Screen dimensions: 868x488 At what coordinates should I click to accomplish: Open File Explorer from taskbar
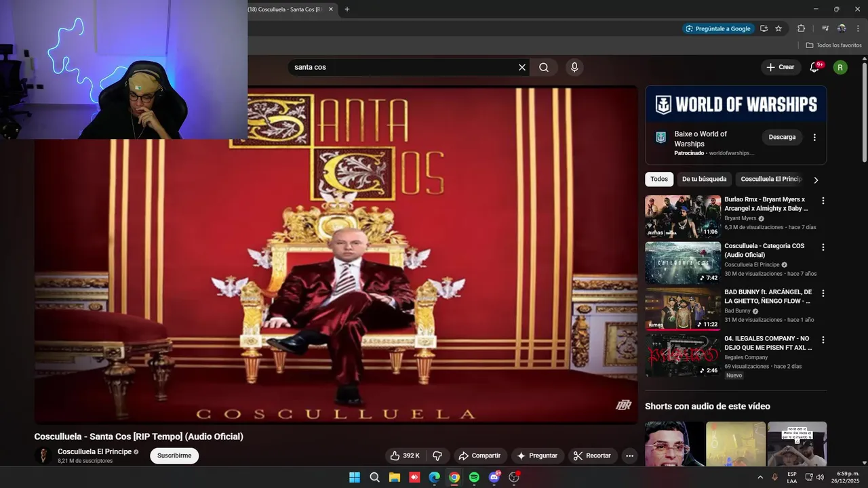pyautogui.click(x=395, y=477)
